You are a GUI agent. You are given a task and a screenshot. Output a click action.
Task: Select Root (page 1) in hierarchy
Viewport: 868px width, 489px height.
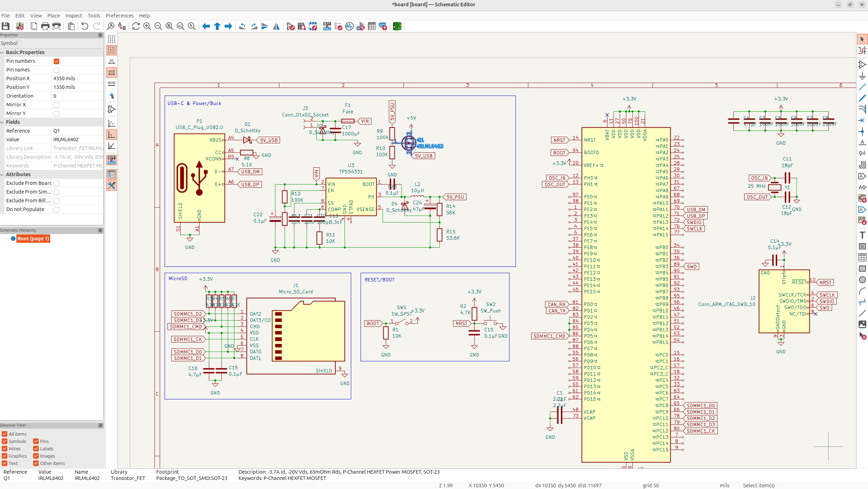[33, 239]
